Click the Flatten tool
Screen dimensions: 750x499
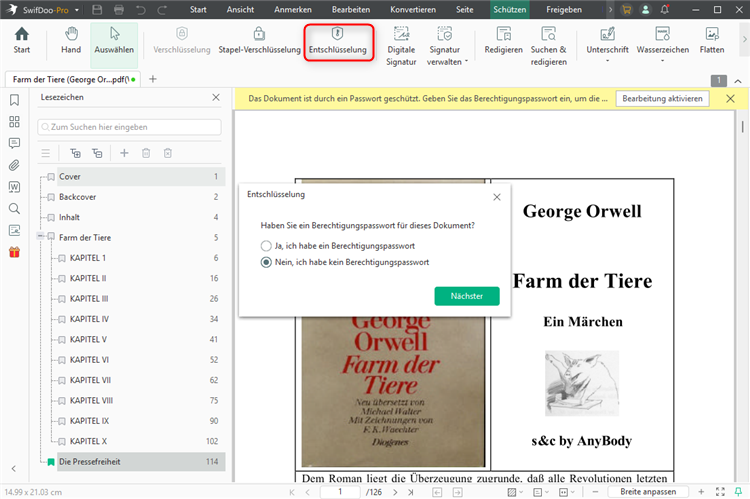click(x=712, y=41)
